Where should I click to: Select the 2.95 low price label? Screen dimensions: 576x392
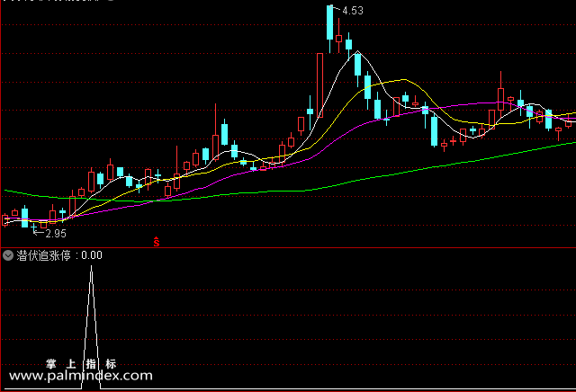[56, 234]
